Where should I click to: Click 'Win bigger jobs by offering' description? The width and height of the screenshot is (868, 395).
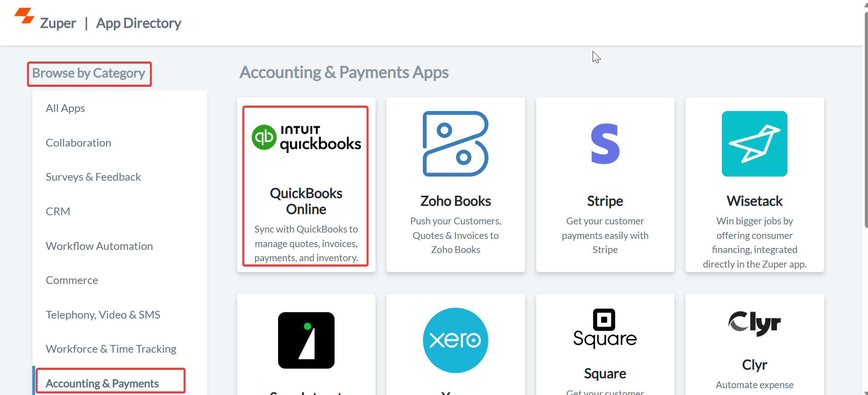755,243
